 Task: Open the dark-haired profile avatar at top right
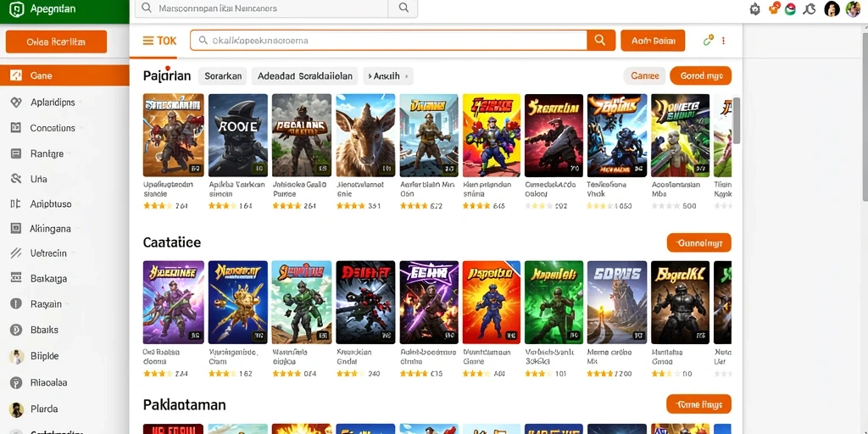(x=832, y=8)
